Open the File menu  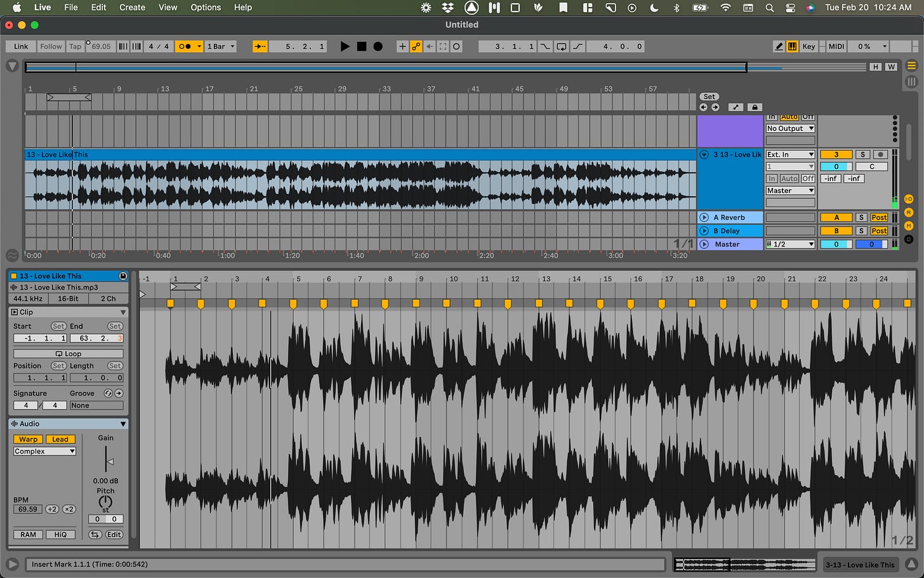(71, 8)
